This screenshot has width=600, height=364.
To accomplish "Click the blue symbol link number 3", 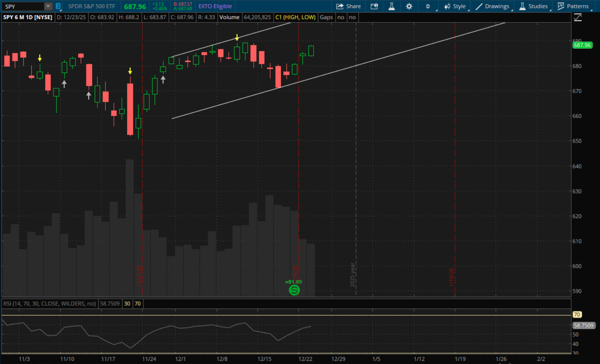I will [58, 6].
